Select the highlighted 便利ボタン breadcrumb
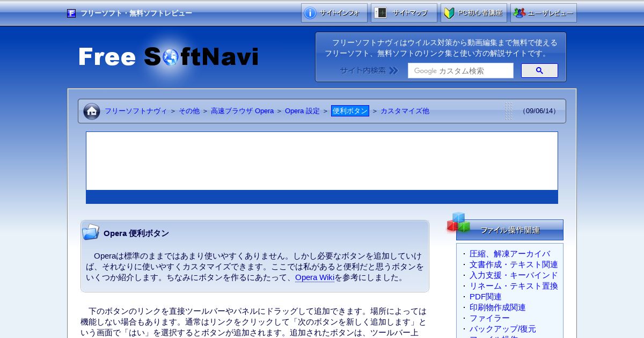 (350, 111)
